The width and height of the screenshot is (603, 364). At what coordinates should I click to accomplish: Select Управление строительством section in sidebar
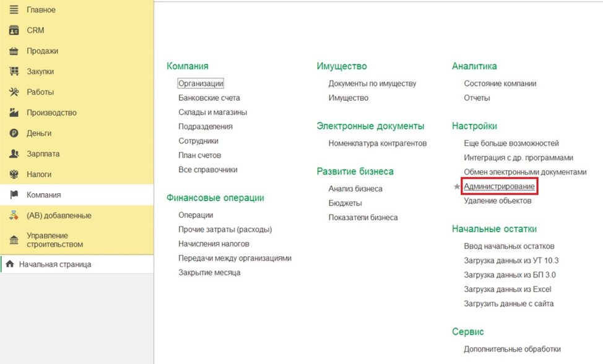(x=54, y=240)
